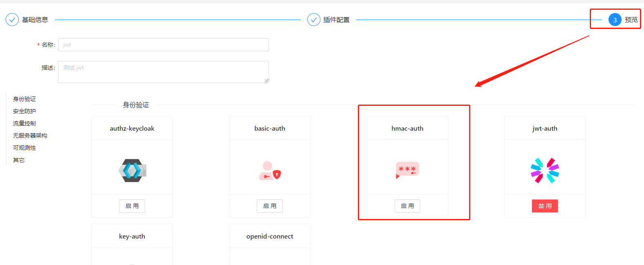Click the jwt-auth card title
This screenshot has height=265, width=644.
coord(545,129)
